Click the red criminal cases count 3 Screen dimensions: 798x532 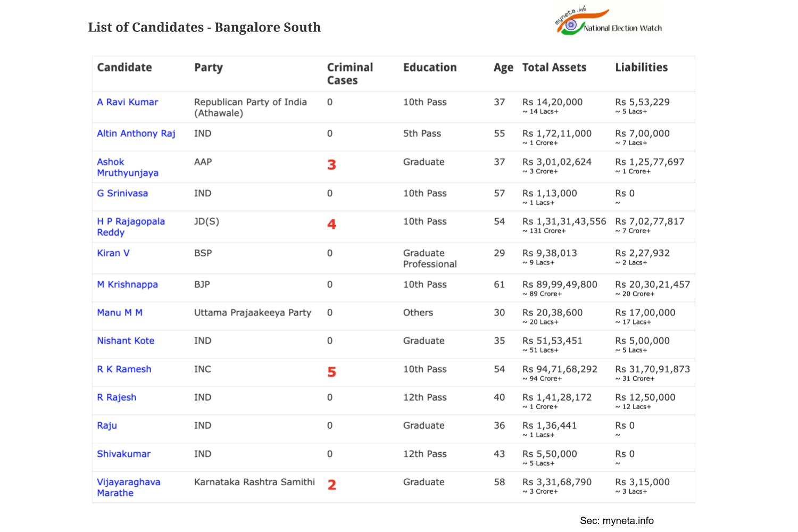331,165
